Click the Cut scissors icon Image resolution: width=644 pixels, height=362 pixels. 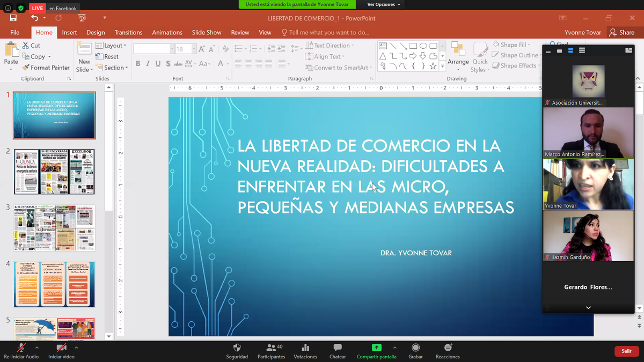(26, 46)
